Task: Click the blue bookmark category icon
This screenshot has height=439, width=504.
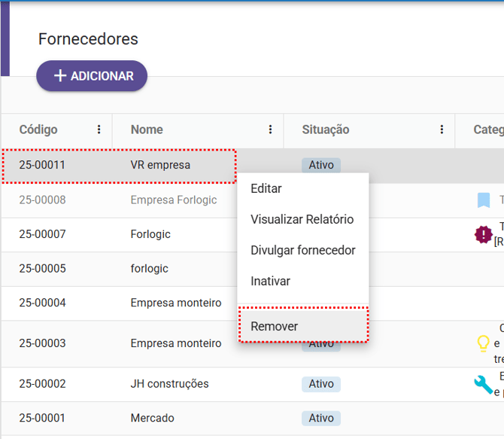Action: (x=484, y=200)
